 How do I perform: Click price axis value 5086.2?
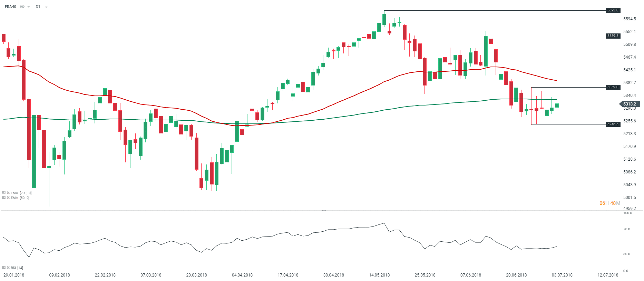click(630, 172)
